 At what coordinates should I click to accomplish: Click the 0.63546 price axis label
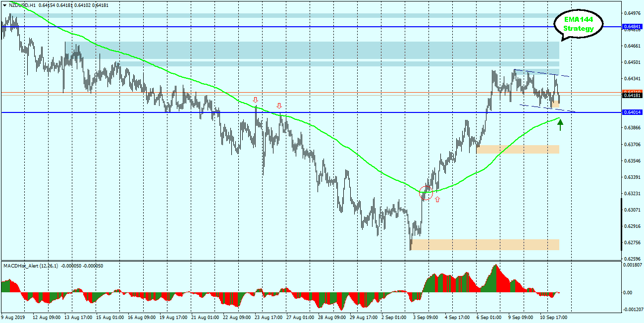632,161
